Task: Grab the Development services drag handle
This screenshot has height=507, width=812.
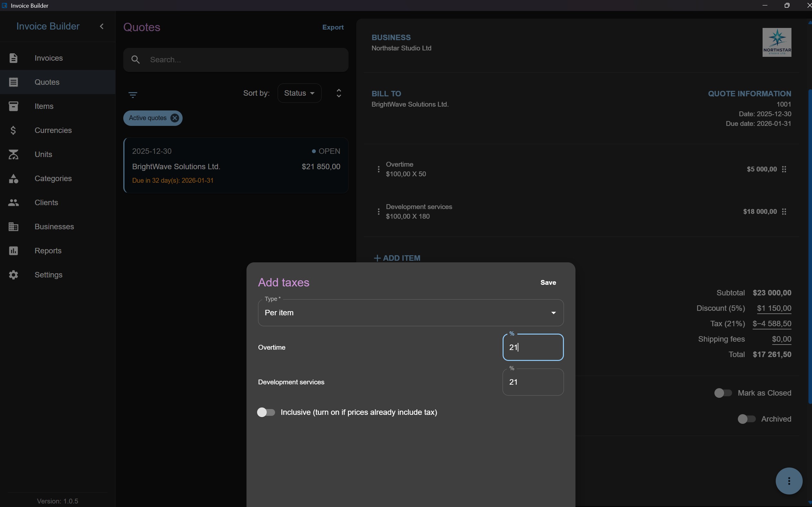Action: pos(784,212)
